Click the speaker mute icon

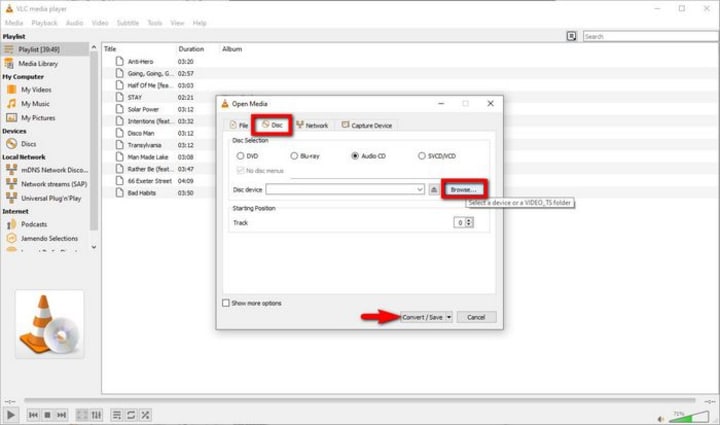tap(661, 419)
